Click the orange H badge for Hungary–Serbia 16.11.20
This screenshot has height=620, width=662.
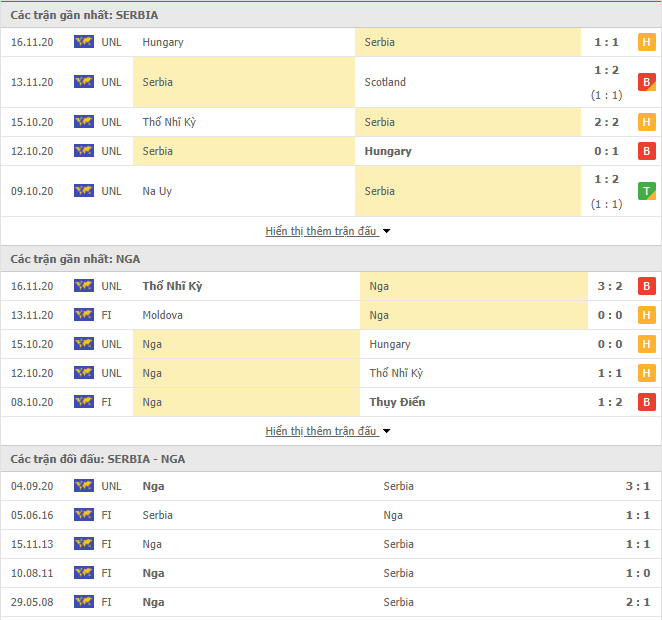pyautogui.click(x=646, y=42)
